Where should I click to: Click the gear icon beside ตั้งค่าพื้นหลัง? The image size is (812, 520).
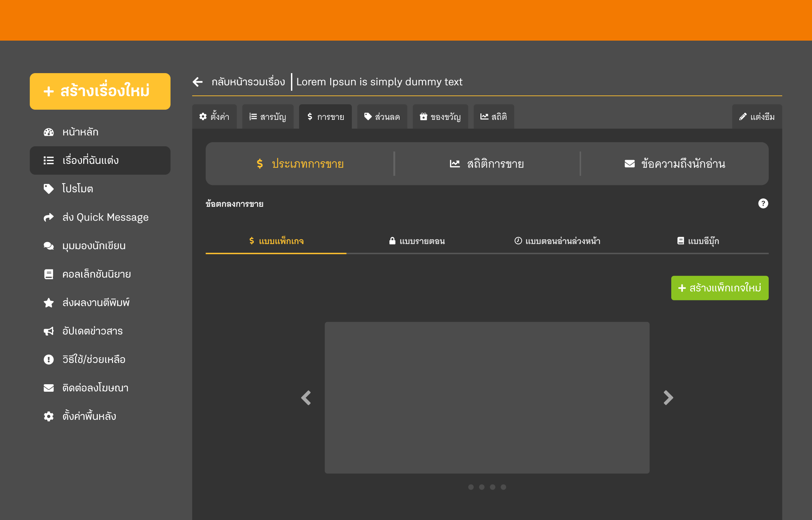tap(49, 416)
